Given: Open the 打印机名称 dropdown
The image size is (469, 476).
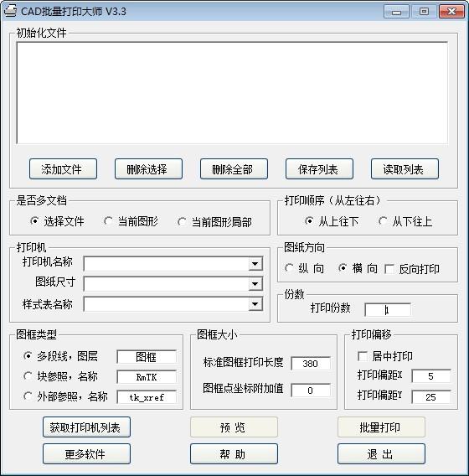Looking at the screenshot, I should coord(255,264).
